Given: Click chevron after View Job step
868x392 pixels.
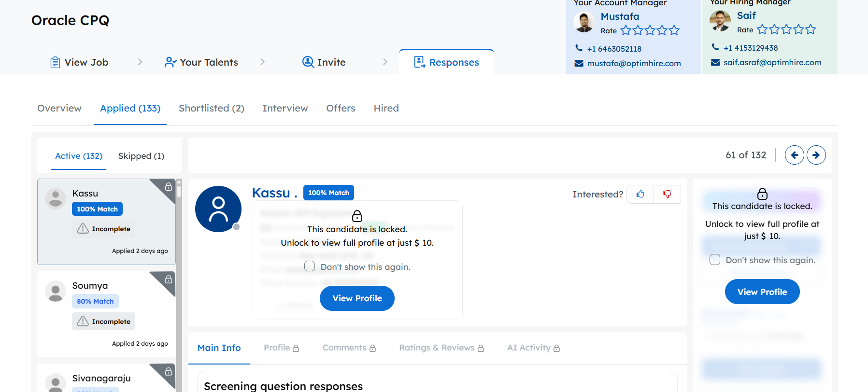Looking at the screenshot, I should click(140, 62).
